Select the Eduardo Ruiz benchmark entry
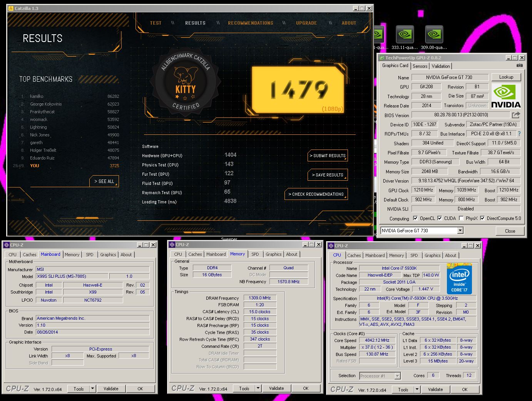The height and width of the screenshot is (401, 532). click(x=70, y=158)
